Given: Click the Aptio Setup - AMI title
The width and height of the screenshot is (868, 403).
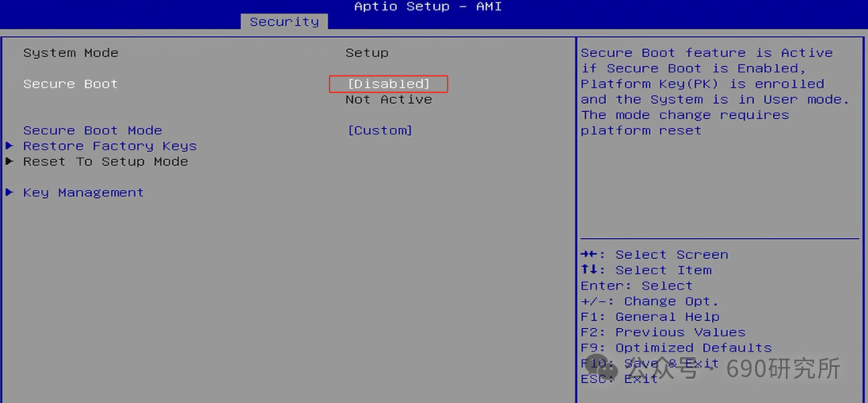Looking at the screenshot, I should tap(428, 6).
